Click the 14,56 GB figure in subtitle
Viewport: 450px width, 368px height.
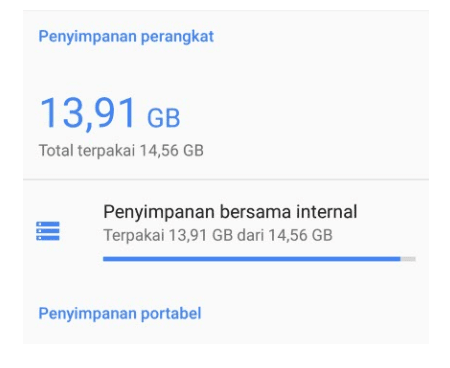tap(300, 235)
